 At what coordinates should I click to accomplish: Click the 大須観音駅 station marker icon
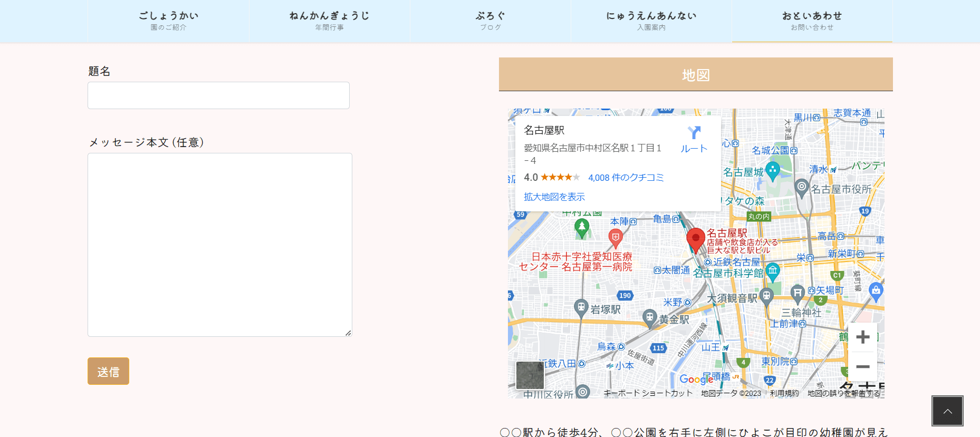[766, 297]
